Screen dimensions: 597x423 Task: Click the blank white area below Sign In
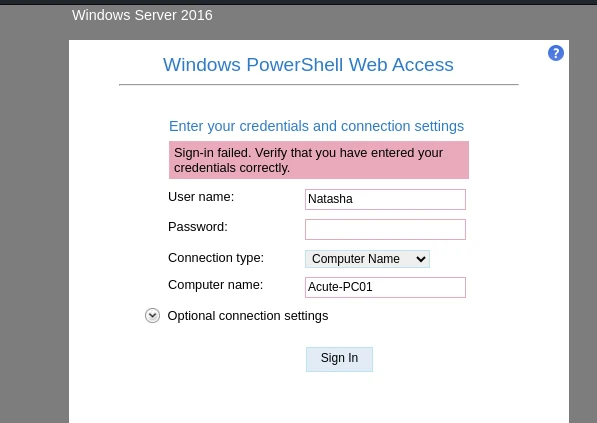point(319,398)
